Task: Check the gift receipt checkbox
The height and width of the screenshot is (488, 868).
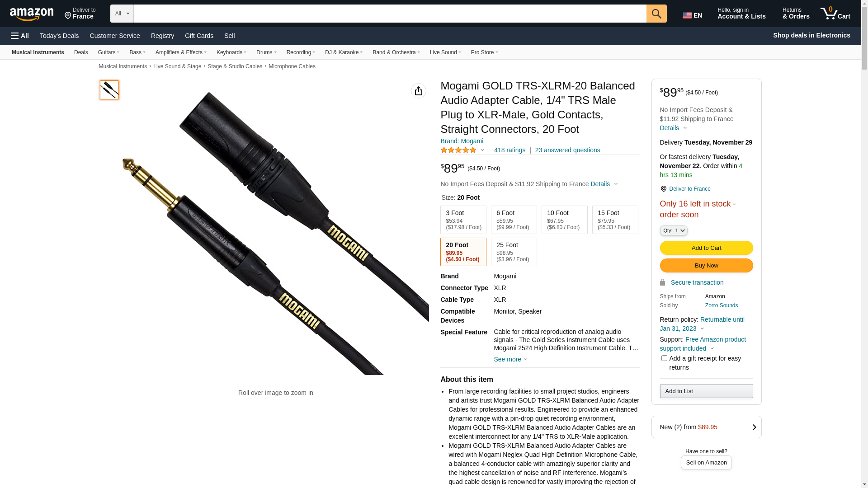Action: 664,358
